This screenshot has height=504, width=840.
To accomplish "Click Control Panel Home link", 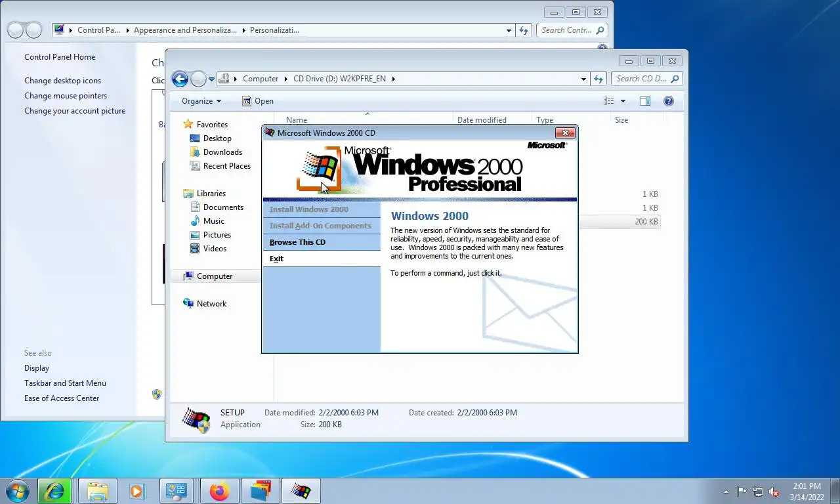I will pyautogui.click(x=60, y=57).
